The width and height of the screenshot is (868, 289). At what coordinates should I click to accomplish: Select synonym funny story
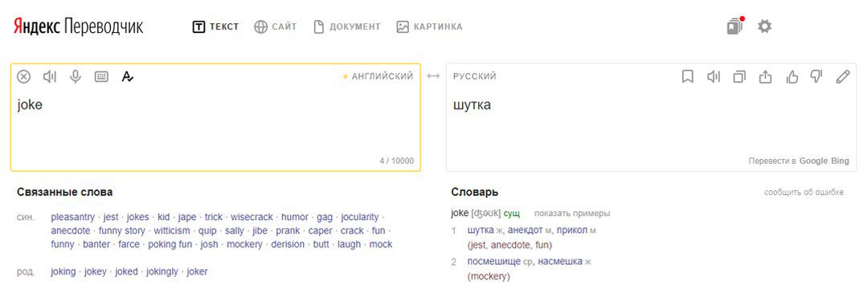click(x=122, y=231)
